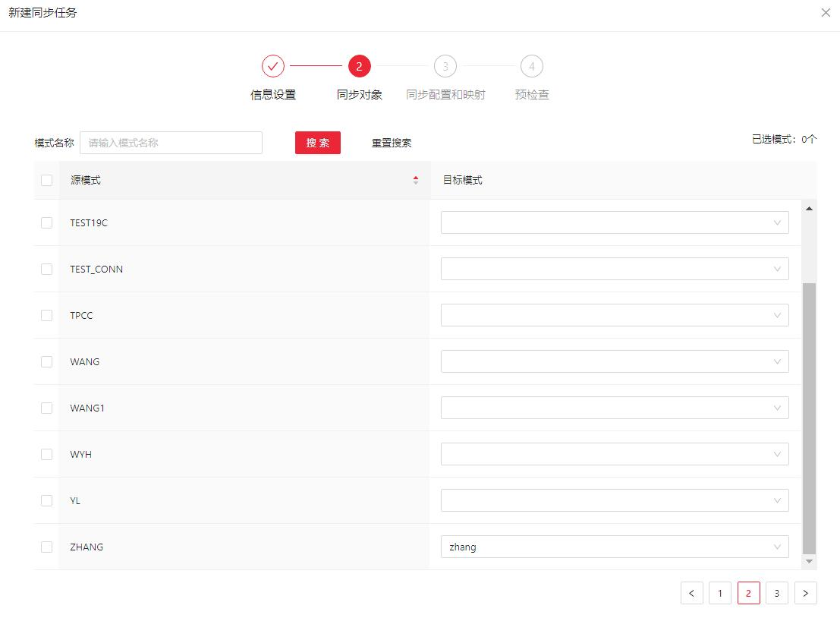Open target schema dropdown for WANG
840x618 pixels.
point(615,362)
